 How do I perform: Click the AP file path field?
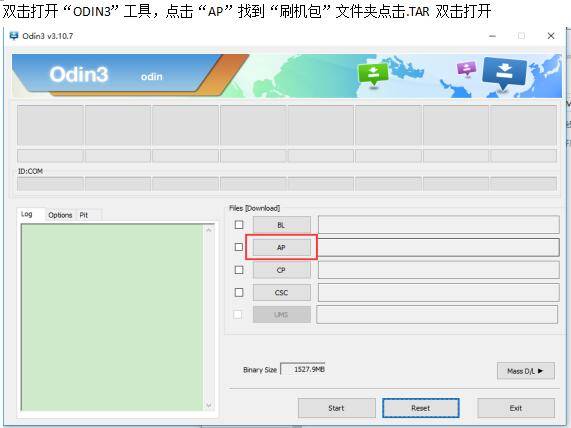pos(438,247)
